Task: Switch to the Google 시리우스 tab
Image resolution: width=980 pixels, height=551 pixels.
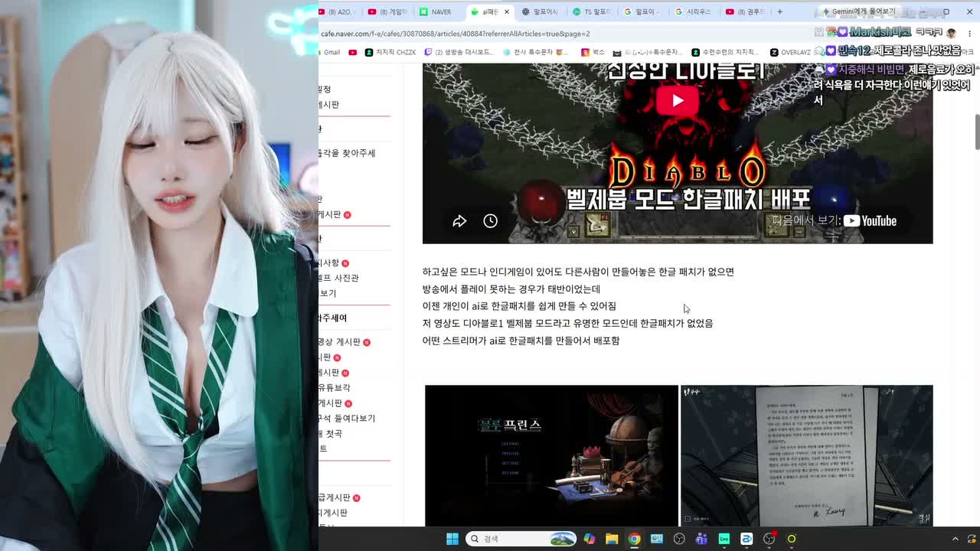Action: [x=694, y=11]
